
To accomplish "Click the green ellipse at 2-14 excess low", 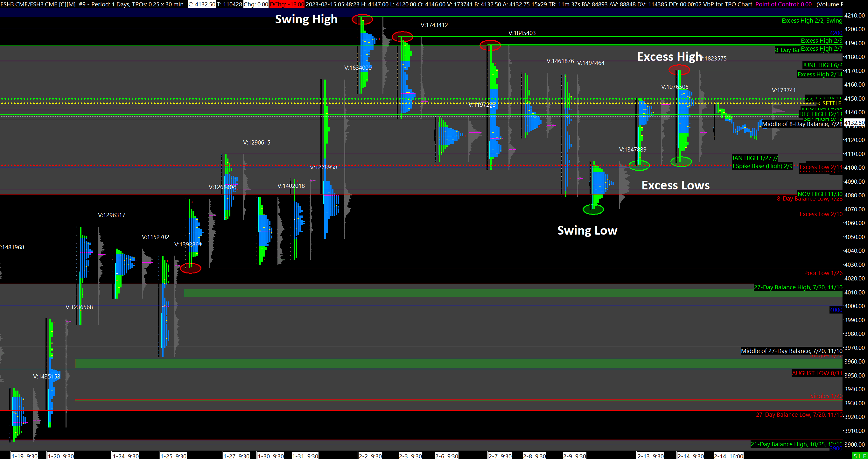I will click(681, 162).
